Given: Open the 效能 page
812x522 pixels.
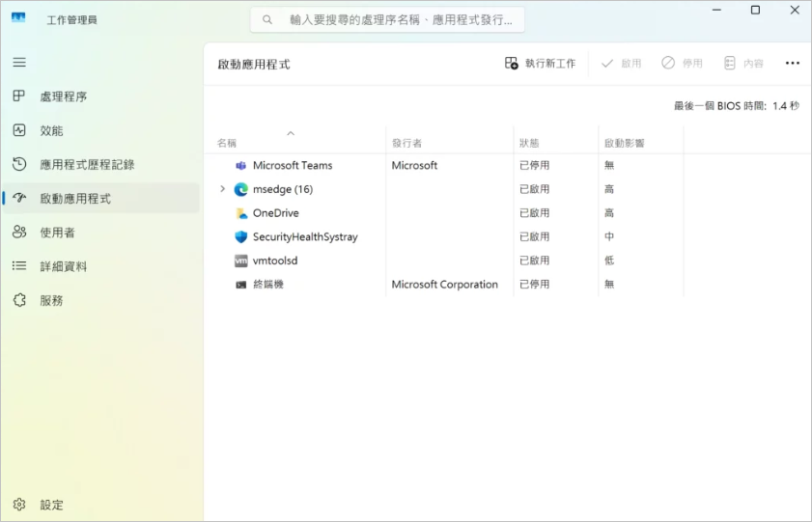Looking at the screenshot, I should (101, 130).
